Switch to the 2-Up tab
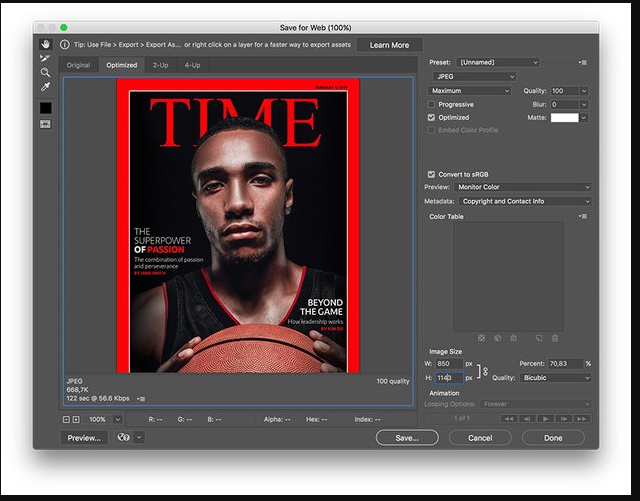The width and height of the screenshot is (640, 501). pos(160,65)
